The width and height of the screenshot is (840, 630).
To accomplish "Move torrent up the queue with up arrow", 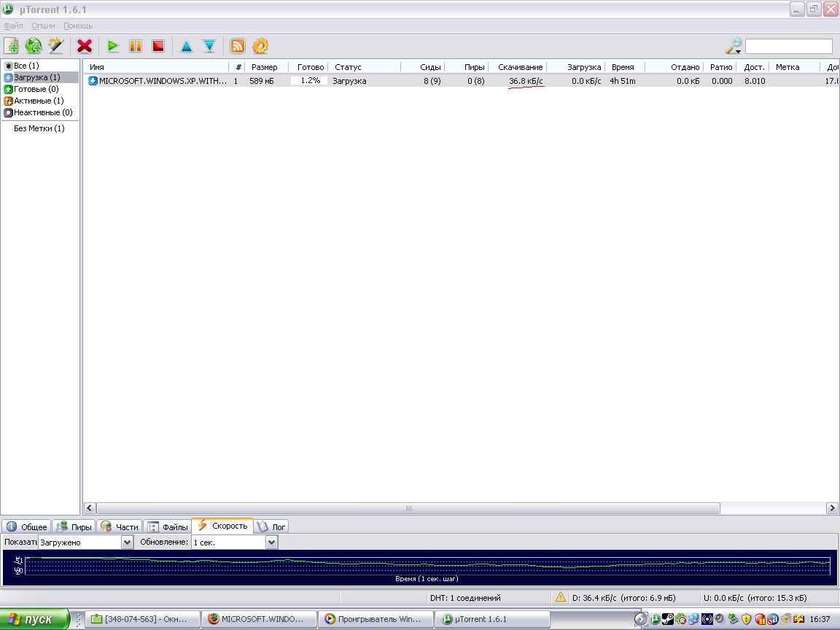I will click(x=187, y=46).
